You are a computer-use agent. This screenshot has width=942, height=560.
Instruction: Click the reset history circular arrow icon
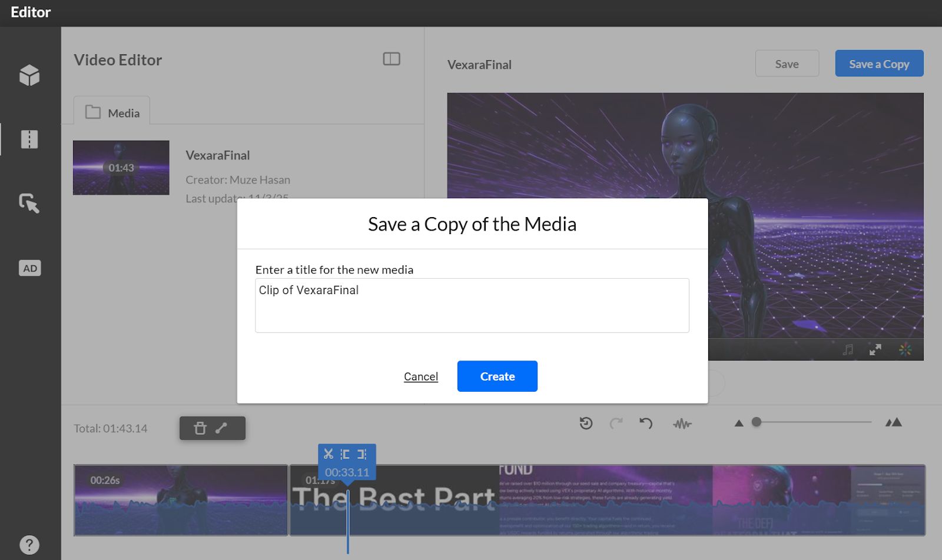586,423
